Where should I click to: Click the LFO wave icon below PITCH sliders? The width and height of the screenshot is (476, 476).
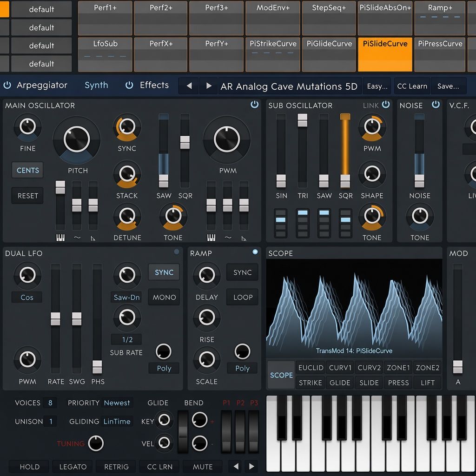pyautogui.click(x=77, y=238)
